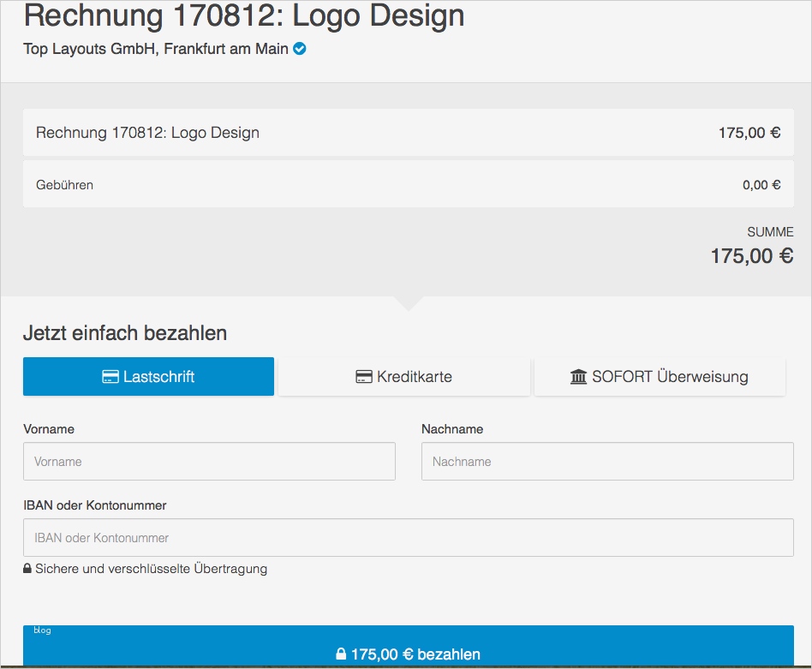Keep Lastschrift selected as payment method
The height and width of the screenshot is (669, 812).
(x=148, y=376)
